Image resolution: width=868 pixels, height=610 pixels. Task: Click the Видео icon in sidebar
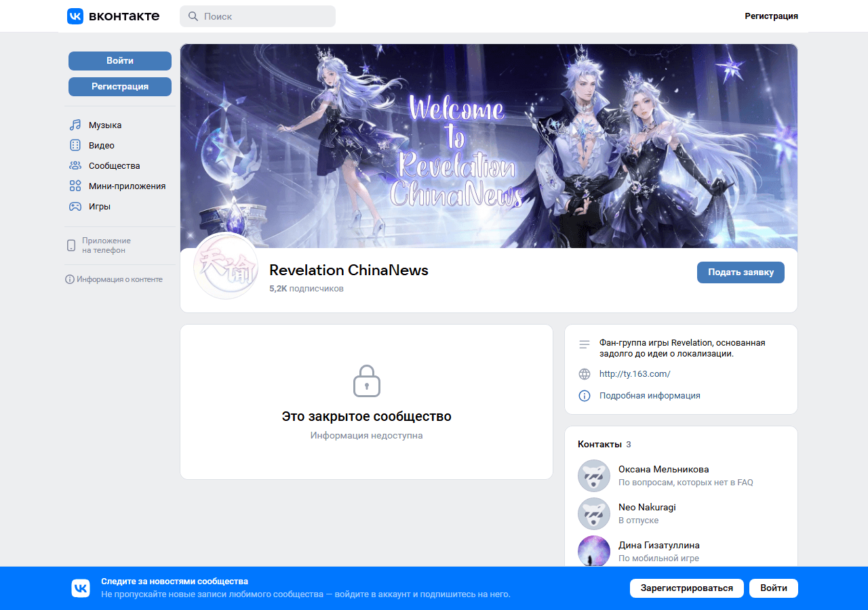click(x=75, y=146)
